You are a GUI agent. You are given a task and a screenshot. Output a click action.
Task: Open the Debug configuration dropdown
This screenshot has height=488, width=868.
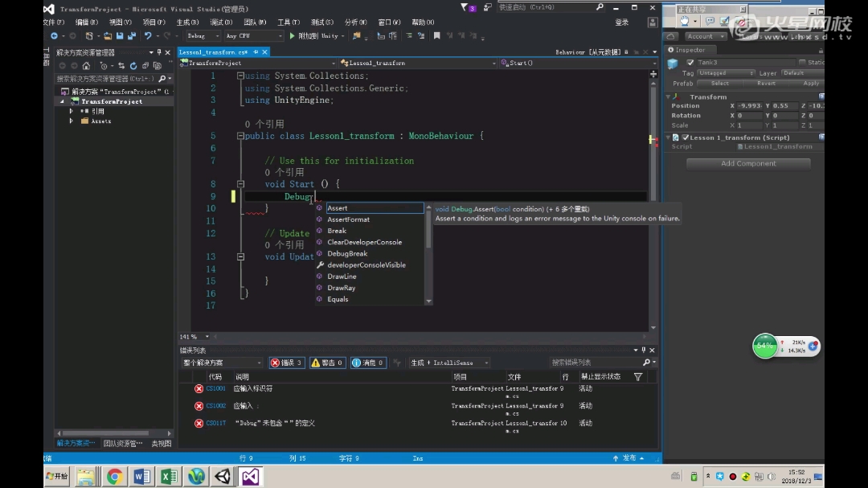tap(203, 36)
